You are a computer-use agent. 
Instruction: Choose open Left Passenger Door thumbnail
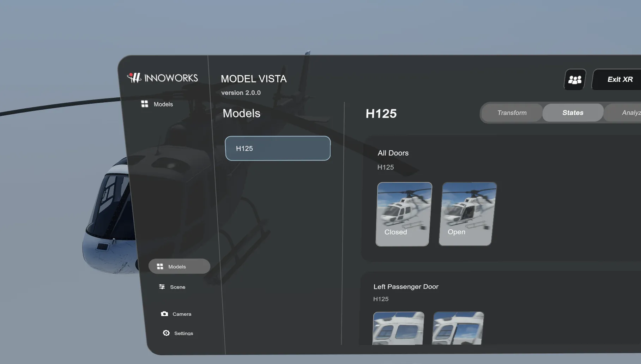click(x=458, y=328)
